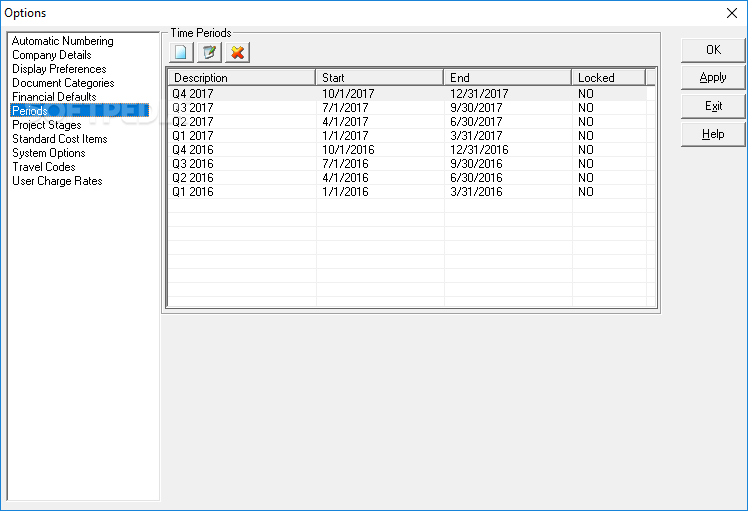Click the New time period icon
This screenshot has height=511, width=748.
click(181, 52)
